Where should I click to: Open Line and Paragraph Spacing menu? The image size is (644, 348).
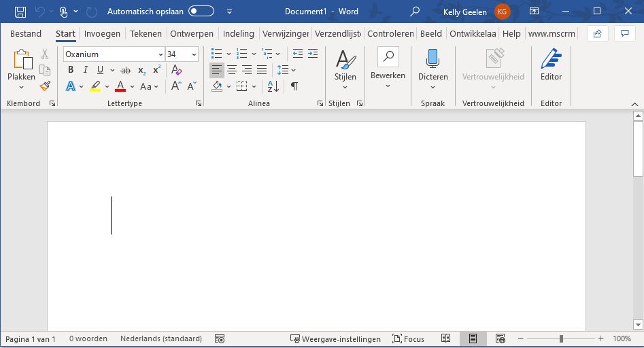[286, 70]
